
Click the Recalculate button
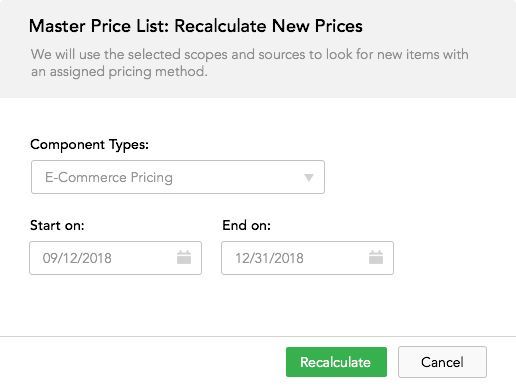(336, 362)
